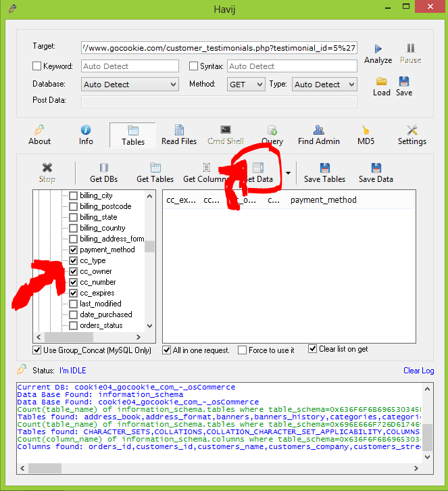
Task: Click the column tree horizontal scrollbar thumb
Action: (x=69, y=337)
